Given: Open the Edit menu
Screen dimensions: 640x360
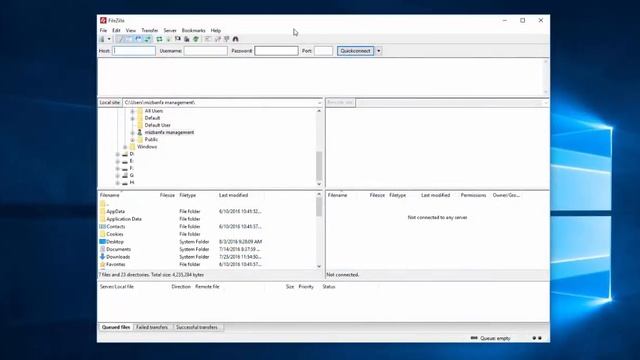Looking at the screenshot, I should (x=116, y=31).
